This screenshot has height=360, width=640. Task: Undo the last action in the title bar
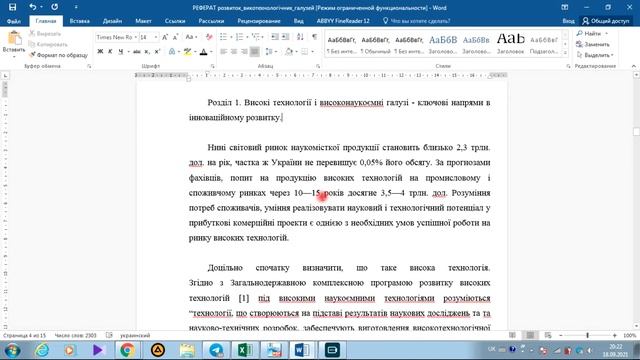click(x=32, y=7)
